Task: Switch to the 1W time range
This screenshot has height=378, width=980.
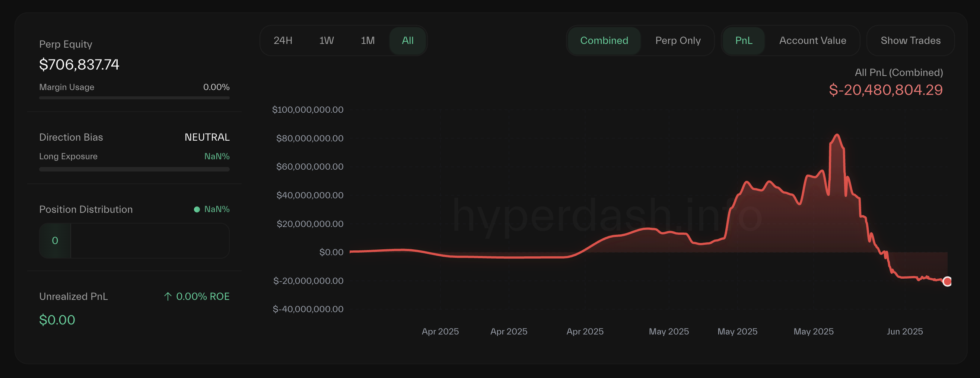Action: coord(326,41)
